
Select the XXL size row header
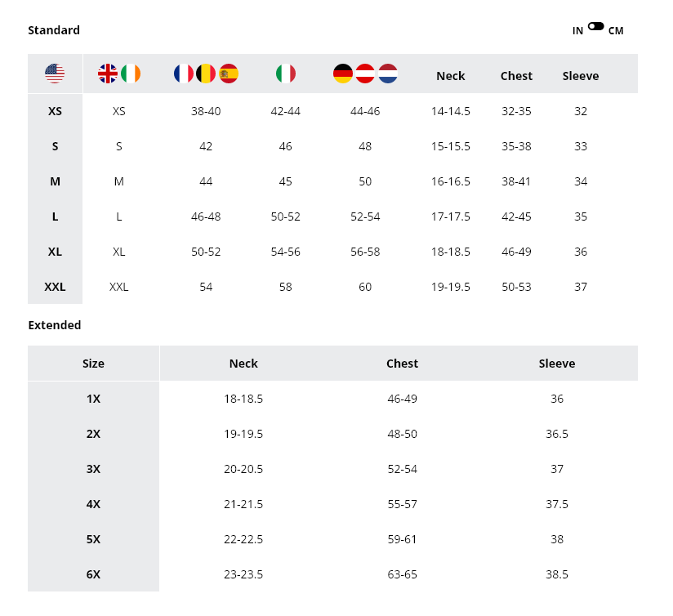pos(55,287)
